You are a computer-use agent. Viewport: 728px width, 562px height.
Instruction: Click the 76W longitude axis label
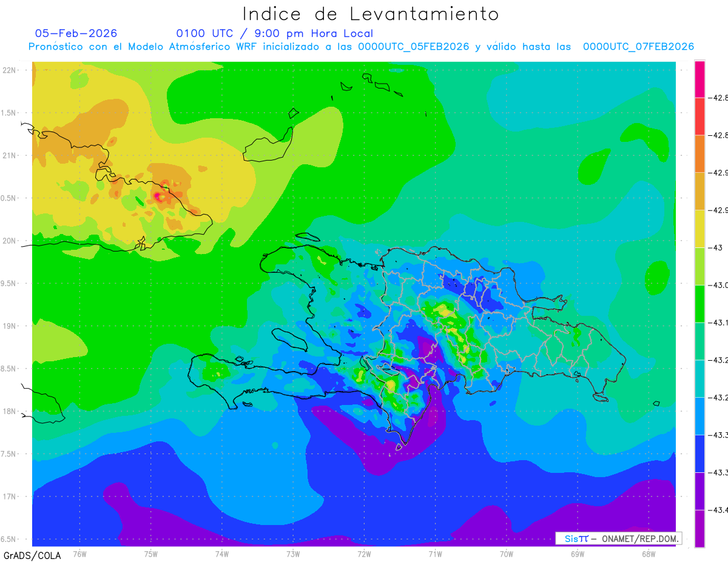pyautogui.click(x=79, y=554)
